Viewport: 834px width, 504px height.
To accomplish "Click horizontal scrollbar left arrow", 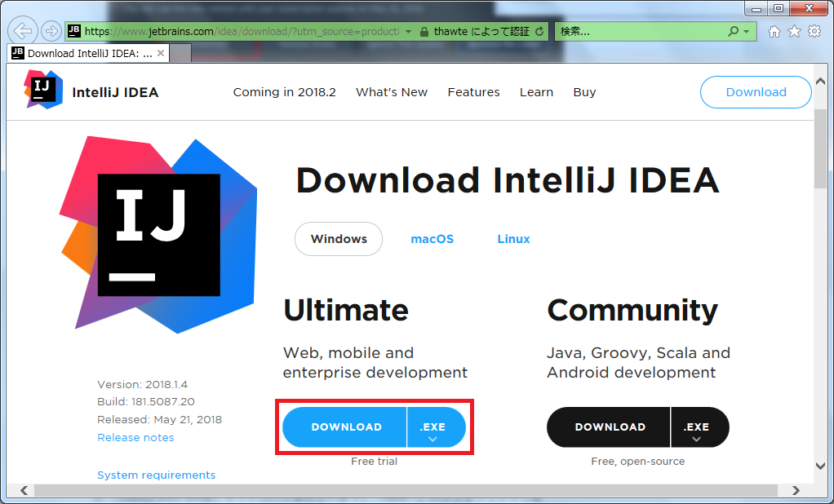I will click(x=24, y=490).
